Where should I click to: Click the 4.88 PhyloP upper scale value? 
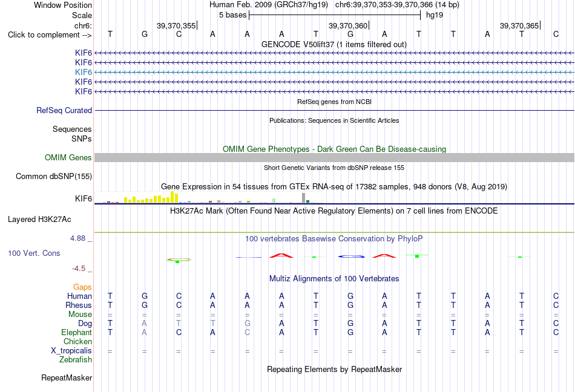tap(77, 238)
